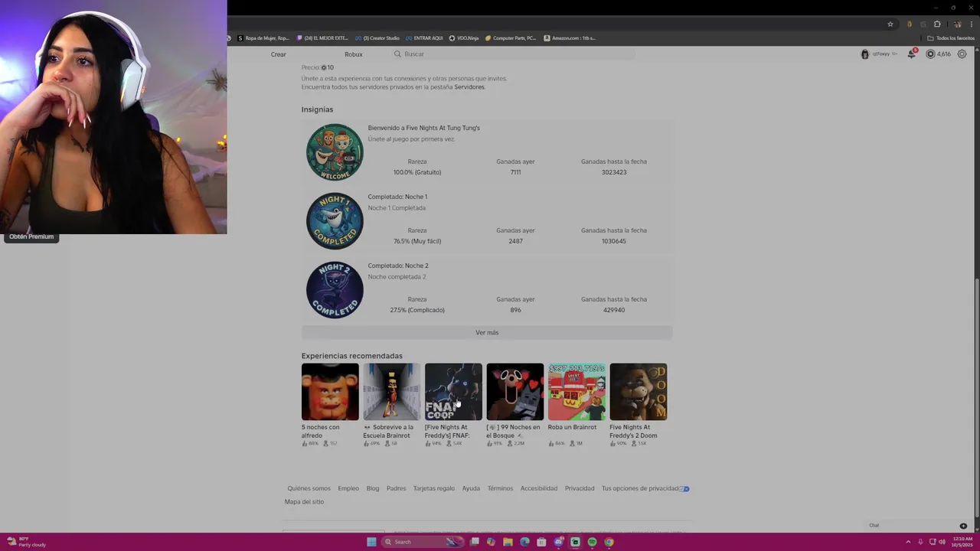Open Microsoft Store from the taskbar
The height and width of the screenshot is (551, 980).
(541, 542)
